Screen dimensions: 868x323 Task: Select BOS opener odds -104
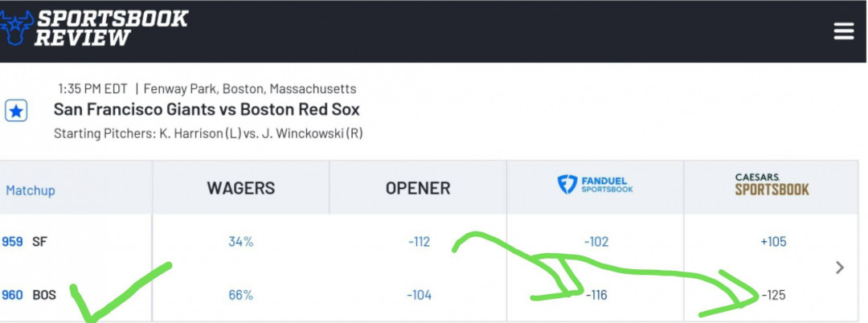(419, 296)
